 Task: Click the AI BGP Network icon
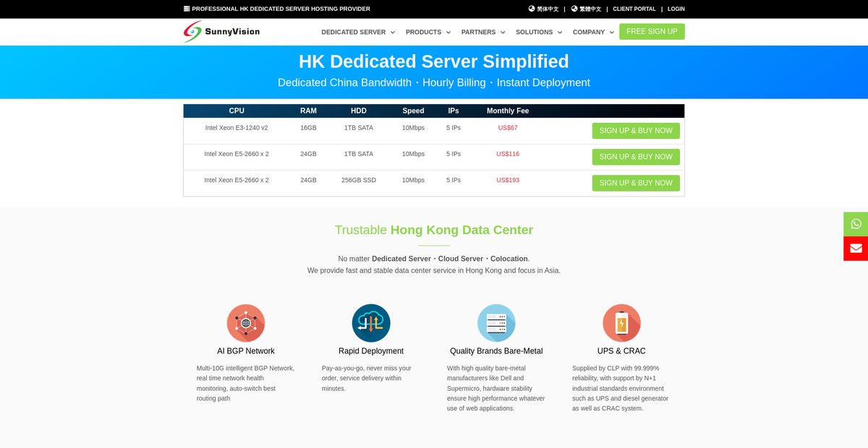pos(246,323)
